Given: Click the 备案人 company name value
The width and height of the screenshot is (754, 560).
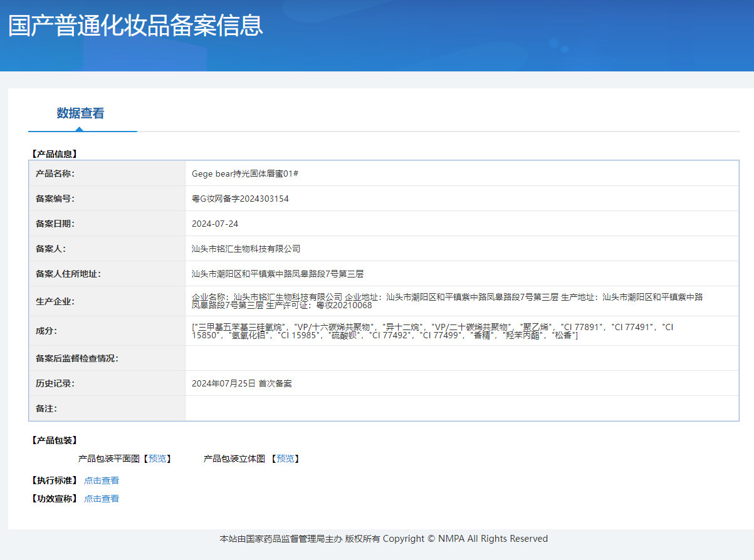Looking at the screenshot, I should [x=246, y=249].
